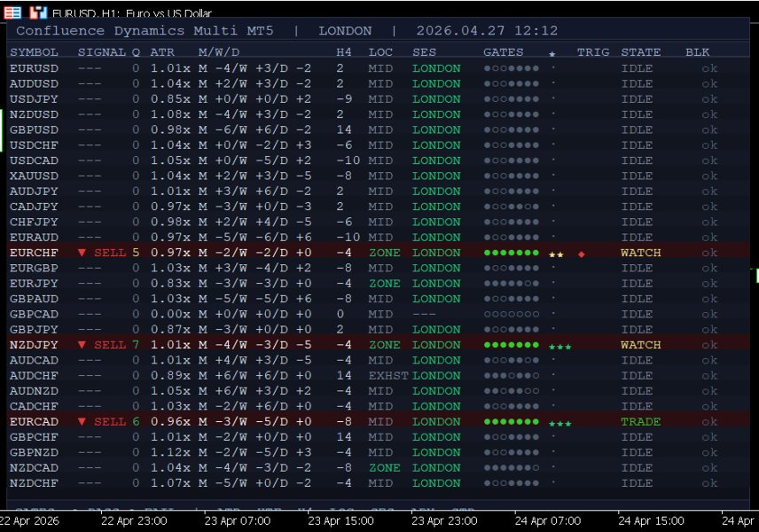Click the 23 Apr 15:00 time axis label
This screenshot has width=759, height=532.
pos(340,520)
